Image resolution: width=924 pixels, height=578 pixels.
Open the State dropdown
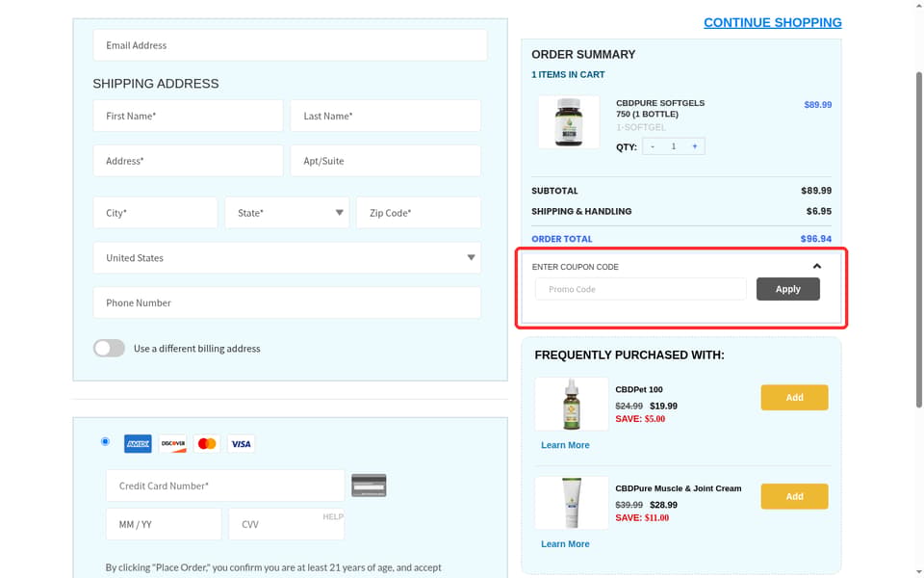point(287,213)
